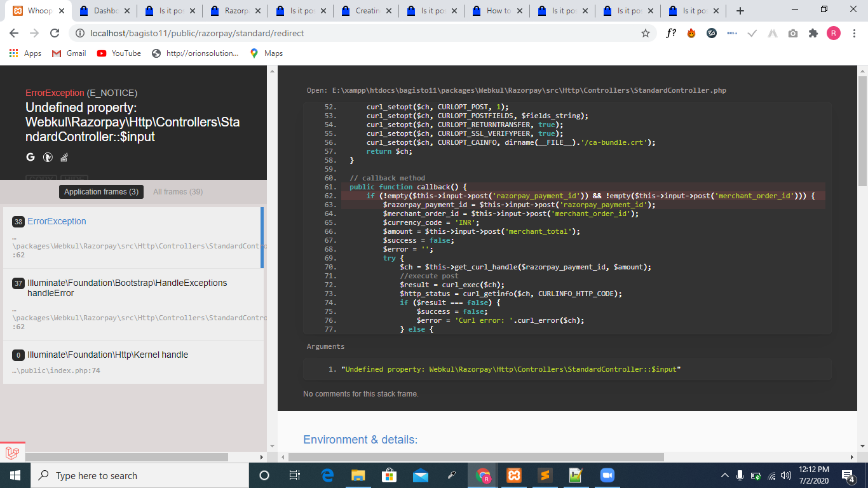The image size is (868, 488).
Task: Open Chrome's three-dot menu
Action: tap(854, 33)
